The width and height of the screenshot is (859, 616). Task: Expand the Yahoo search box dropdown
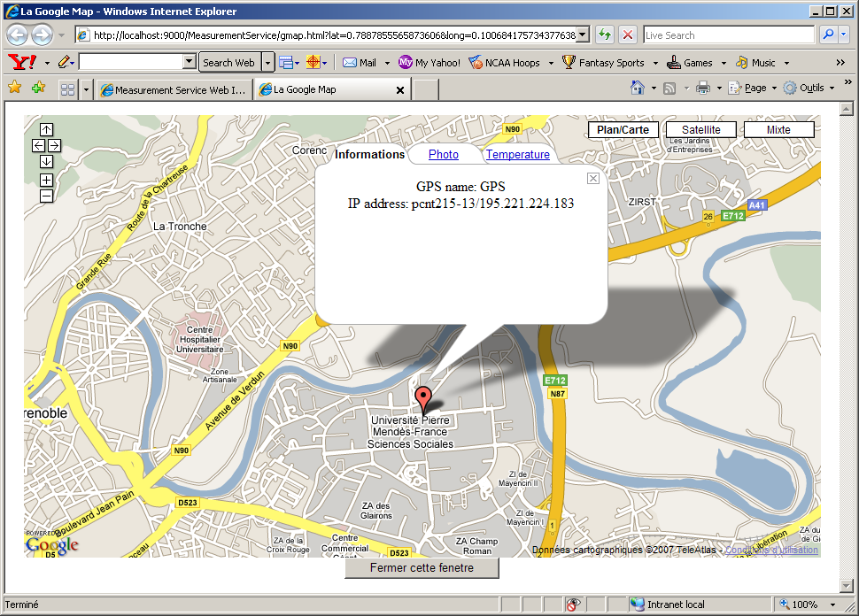click(x=189, y=62)
